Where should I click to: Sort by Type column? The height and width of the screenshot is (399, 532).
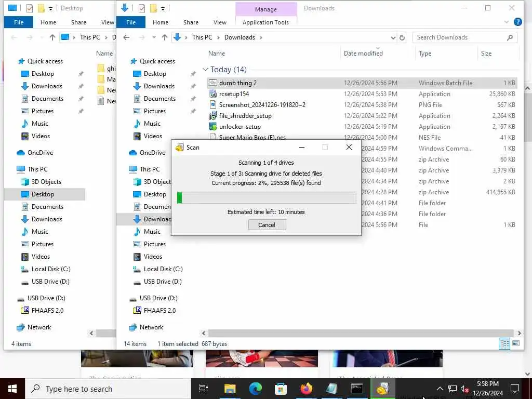pyautogui.click(x=425, y=54)
